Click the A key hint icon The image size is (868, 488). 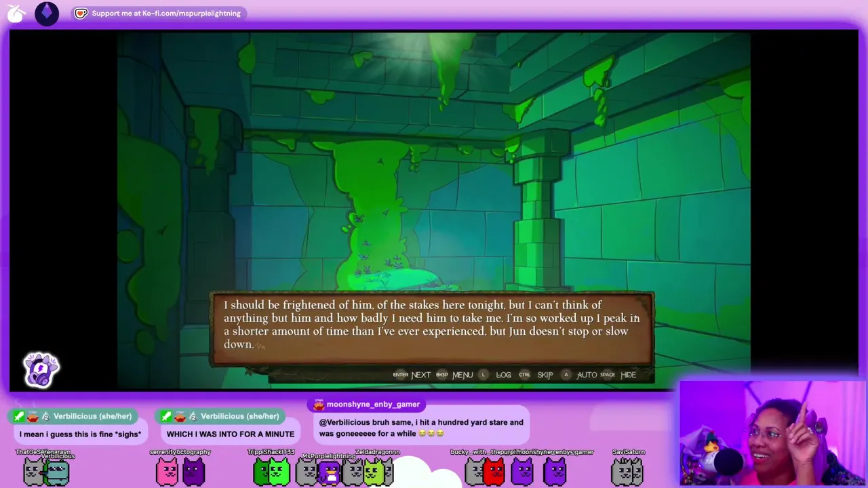click(x=566, y=375)
